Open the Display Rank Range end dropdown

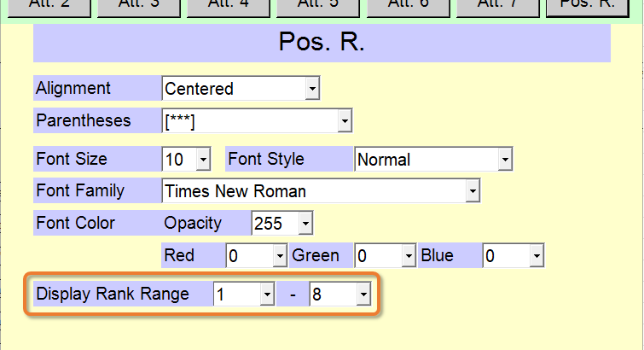click(340, 294)
